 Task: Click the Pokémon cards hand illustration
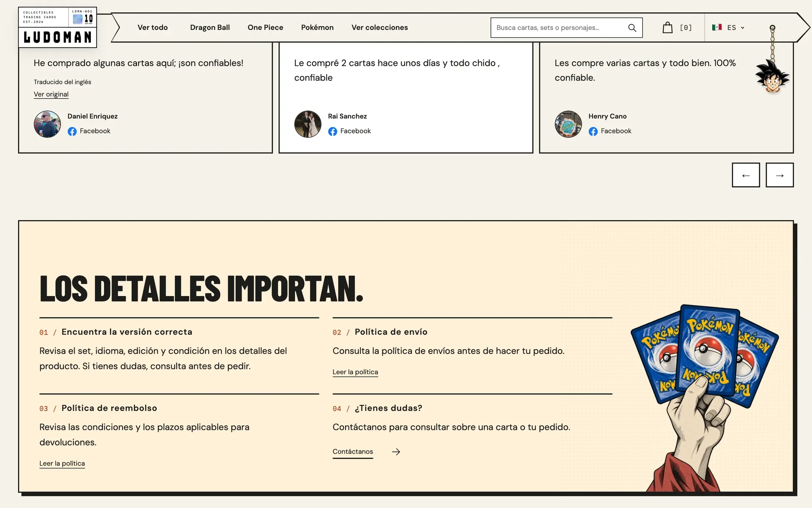(x=704, y=398)
